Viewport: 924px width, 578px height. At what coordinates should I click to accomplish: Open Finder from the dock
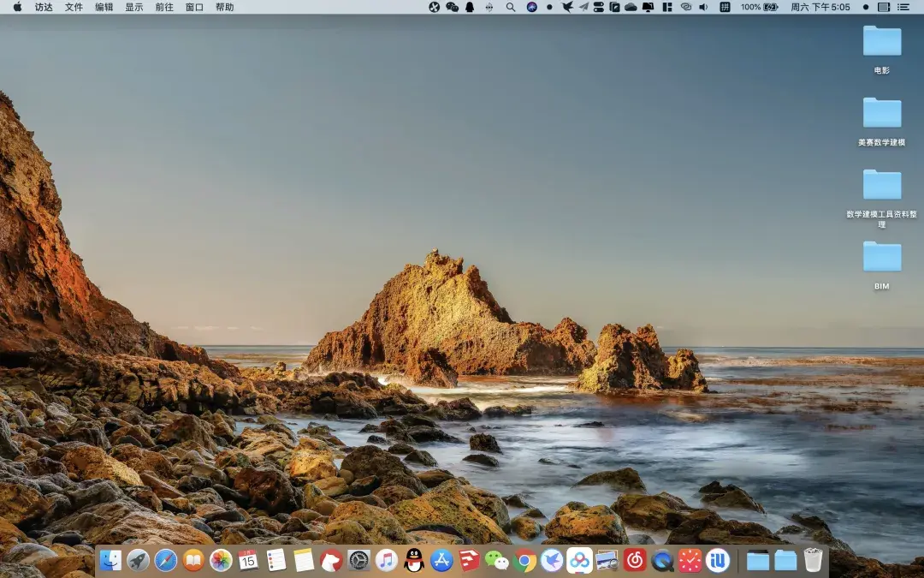[x=110, y=561]
